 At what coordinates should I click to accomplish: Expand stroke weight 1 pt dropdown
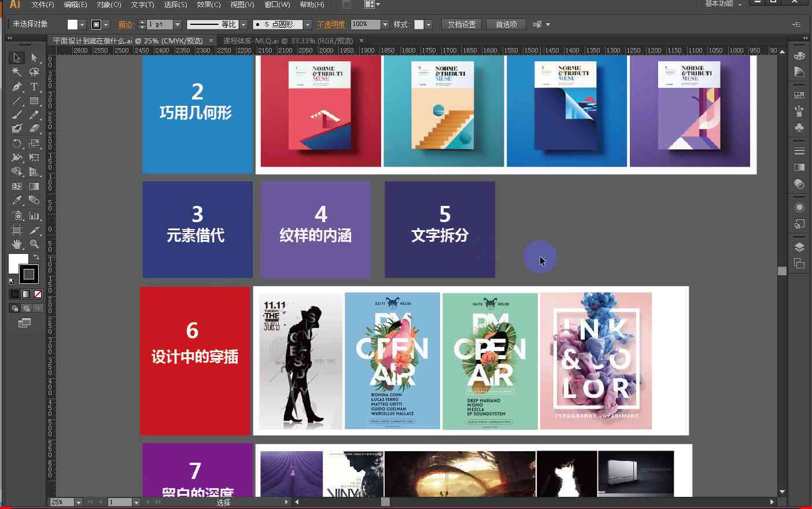(x=178, y=24)
